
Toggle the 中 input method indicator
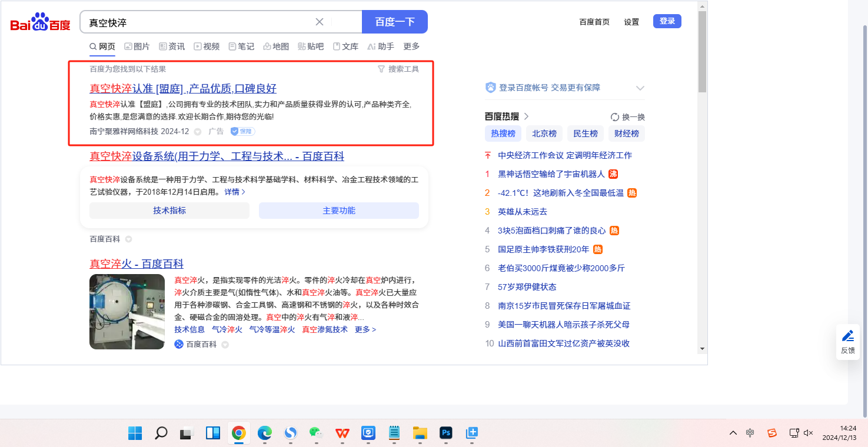(750, 433)
